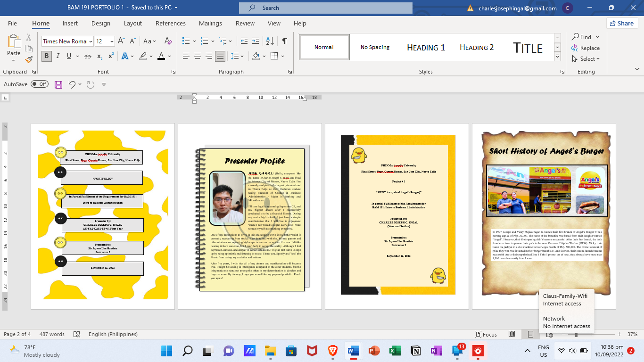Apply strikethrough to text

(x=87, y=56)
